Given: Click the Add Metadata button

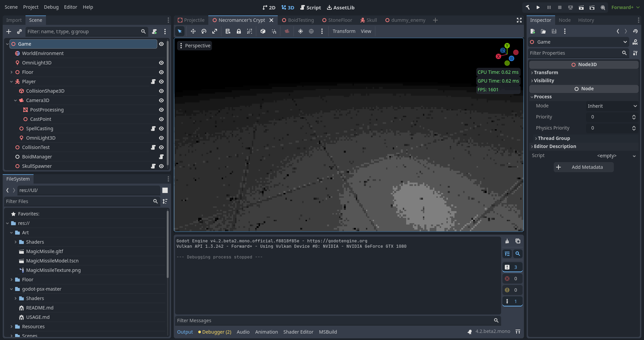Looking at the screenshot, I should (584, 167).
